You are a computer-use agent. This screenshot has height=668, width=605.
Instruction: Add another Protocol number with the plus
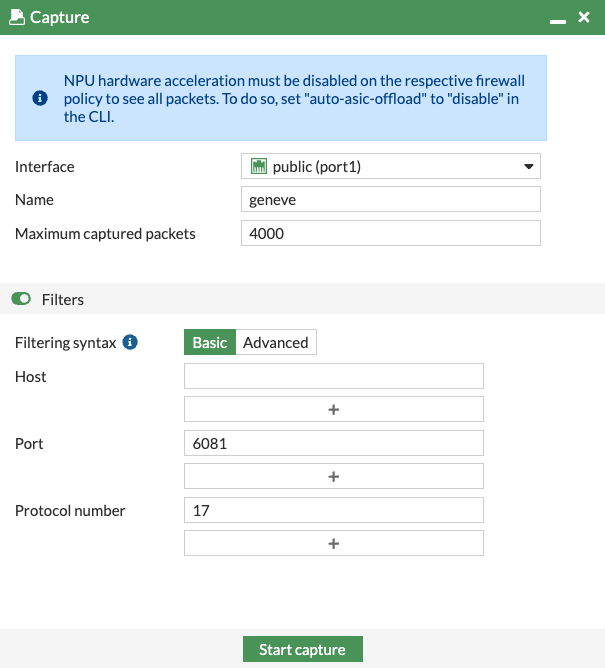[334, 543]
